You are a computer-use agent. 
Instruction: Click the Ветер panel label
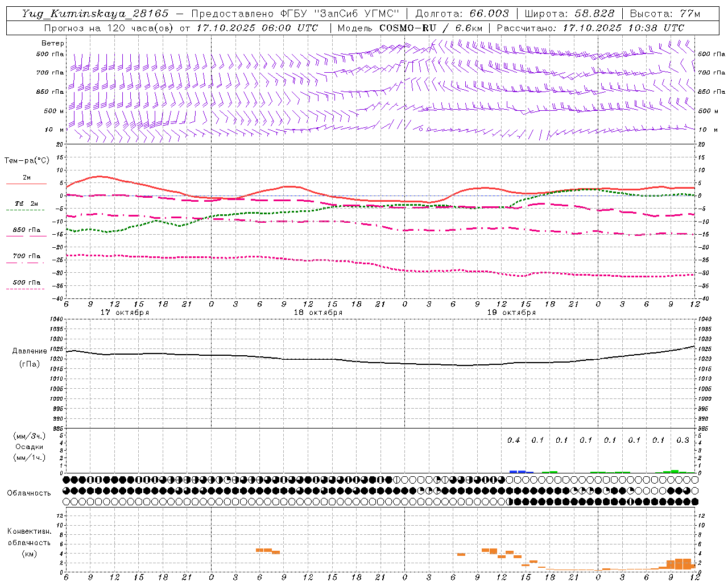click(x=52, y=43)
